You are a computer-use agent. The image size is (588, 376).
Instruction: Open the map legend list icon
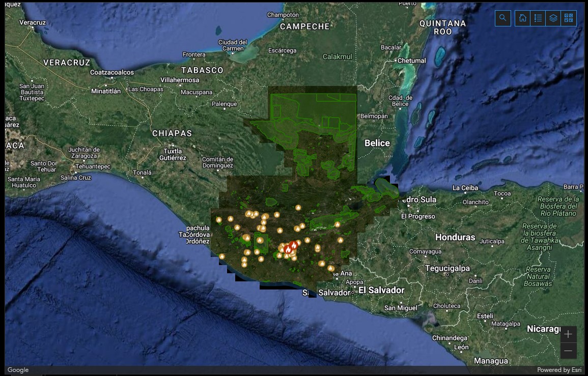538,18
